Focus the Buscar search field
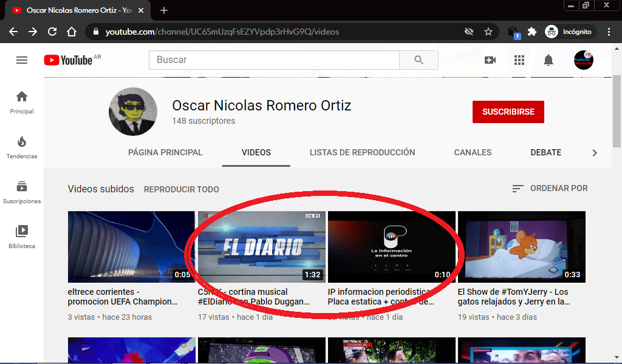 pyautogui.click(x=274, y=60)
